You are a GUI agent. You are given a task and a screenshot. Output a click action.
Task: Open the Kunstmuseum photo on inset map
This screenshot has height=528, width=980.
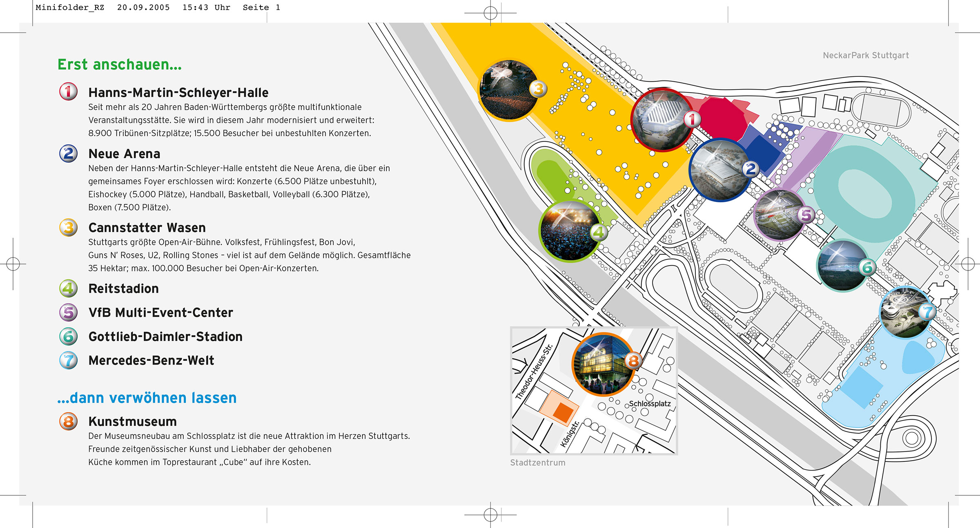pos(603,365)
